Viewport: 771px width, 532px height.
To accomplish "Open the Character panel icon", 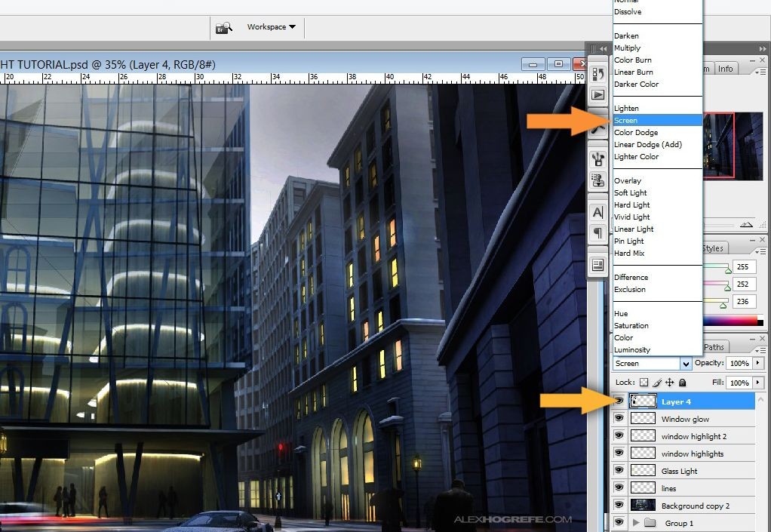I will [597, 213].
